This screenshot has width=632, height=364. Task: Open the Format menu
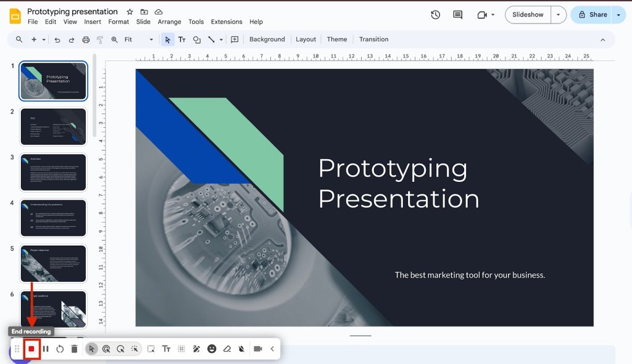click(118, 22)
